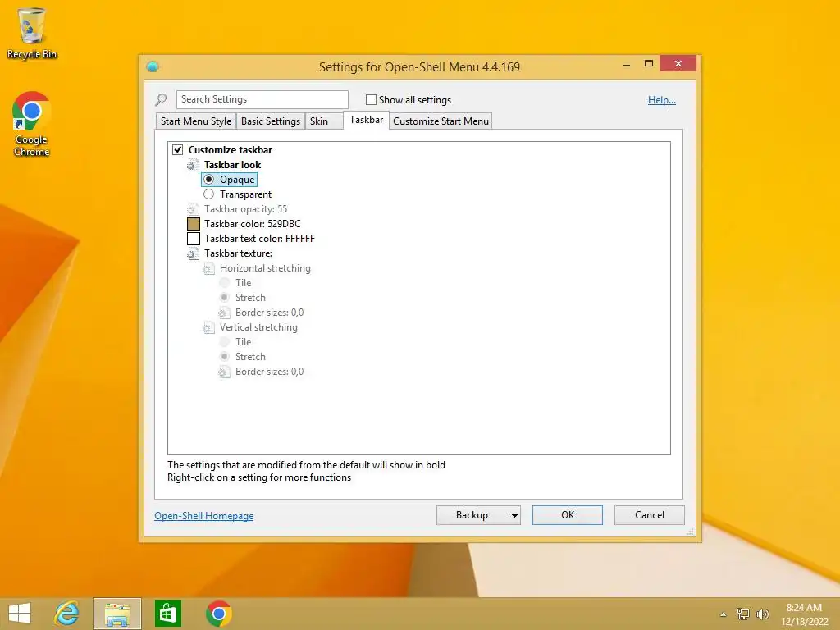
Task: Close the Open-Shell settings window
Action: coord(678,64)
